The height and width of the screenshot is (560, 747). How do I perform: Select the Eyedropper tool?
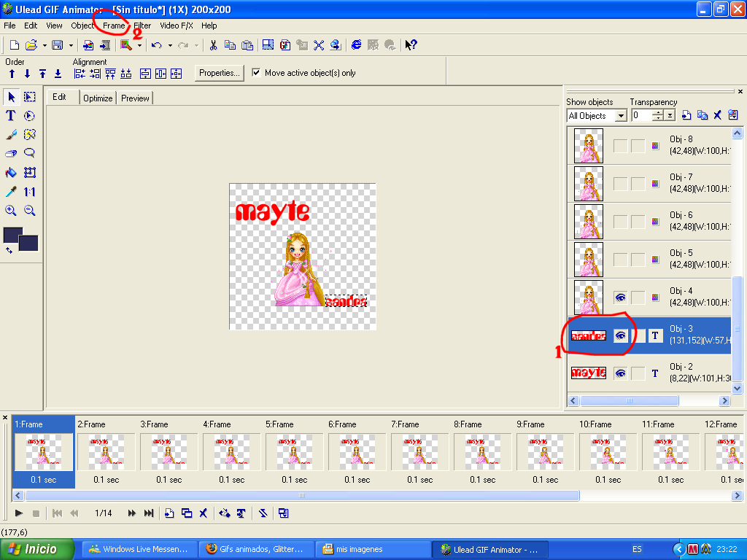[10, 192]
